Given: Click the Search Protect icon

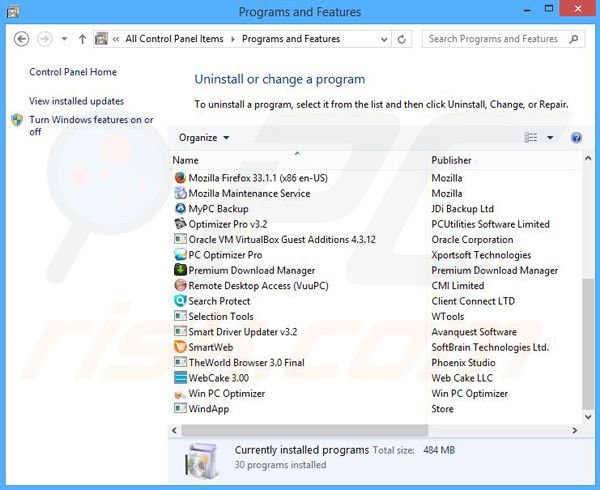Looking at the screenshot, I should [180, 301].
